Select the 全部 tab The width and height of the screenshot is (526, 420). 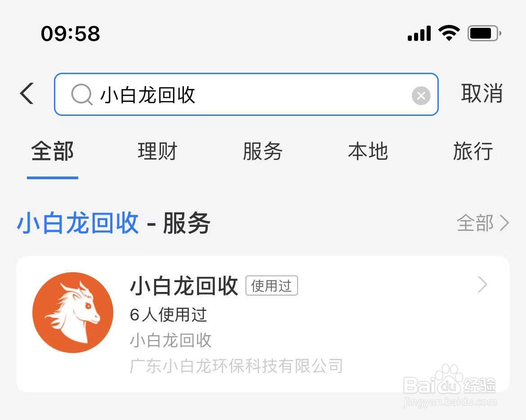tap(52, 151)
